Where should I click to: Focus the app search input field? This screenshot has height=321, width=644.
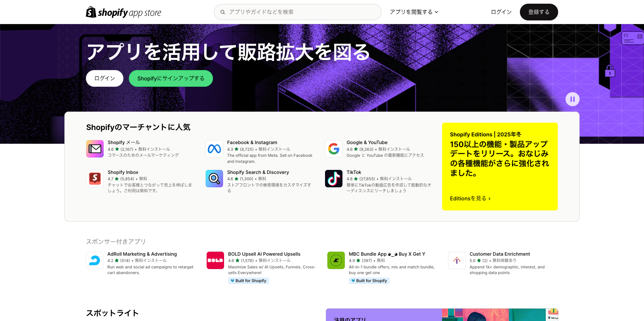click(x=298, y=12)
